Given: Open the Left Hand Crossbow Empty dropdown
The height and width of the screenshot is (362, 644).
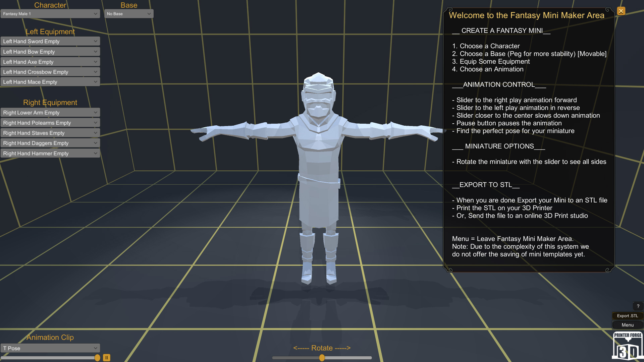Looking at the screenshot, I should click(x=50, y=71).
